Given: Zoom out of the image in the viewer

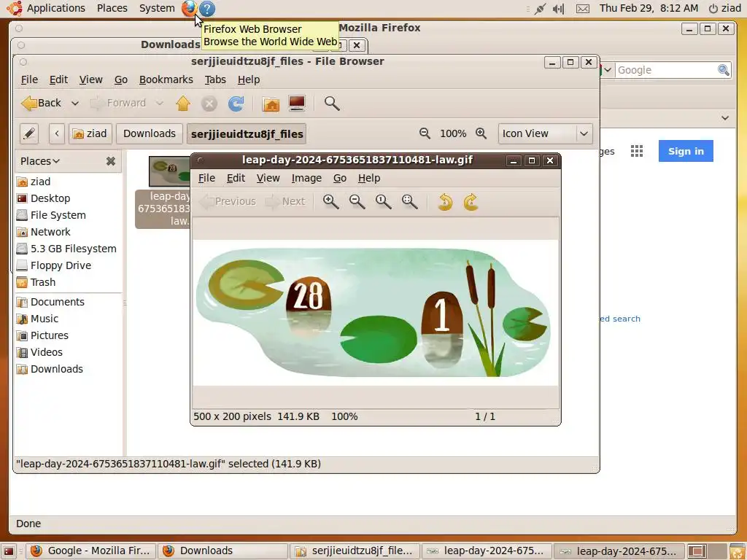Looking at the screenshot, I should point(357,202).
